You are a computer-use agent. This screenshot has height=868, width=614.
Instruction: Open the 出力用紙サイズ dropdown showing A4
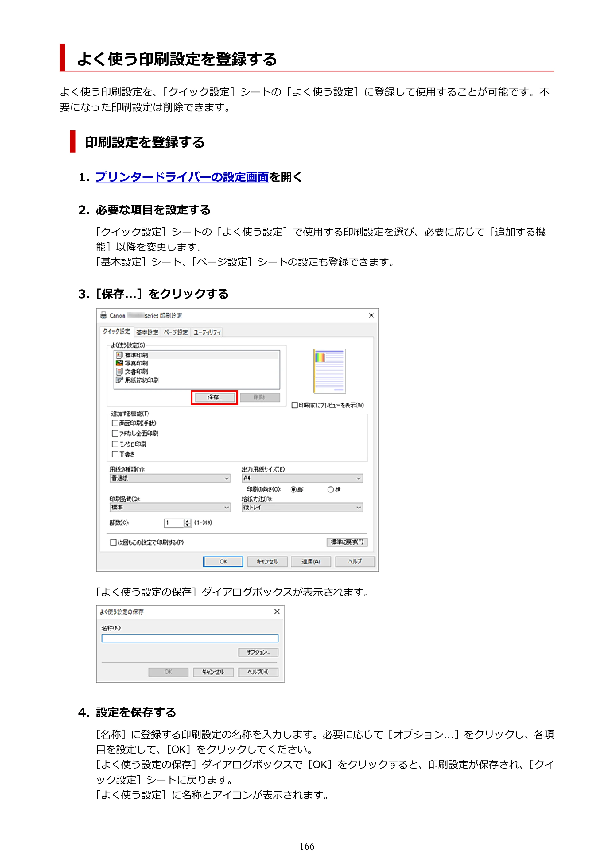tap(302, 478)
